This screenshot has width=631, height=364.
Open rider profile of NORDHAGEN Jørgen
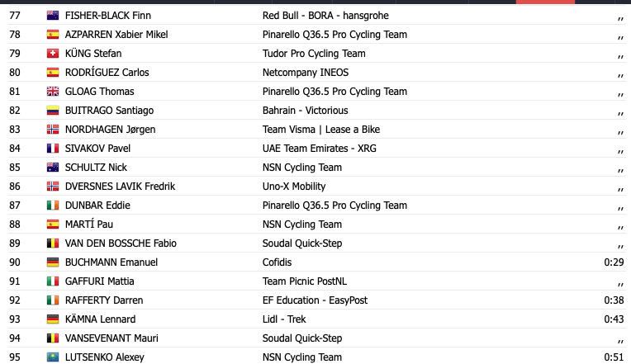pos(111,130)
